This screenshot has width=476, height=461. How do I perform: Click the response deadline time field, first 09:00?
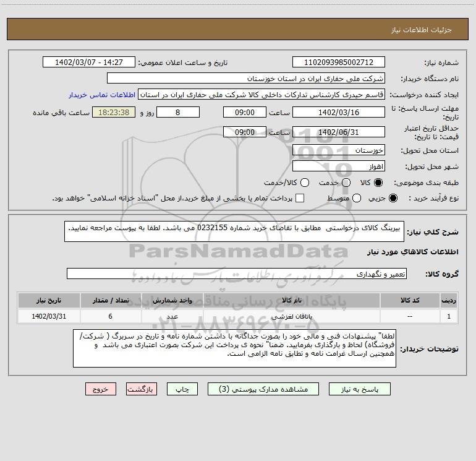245,113
